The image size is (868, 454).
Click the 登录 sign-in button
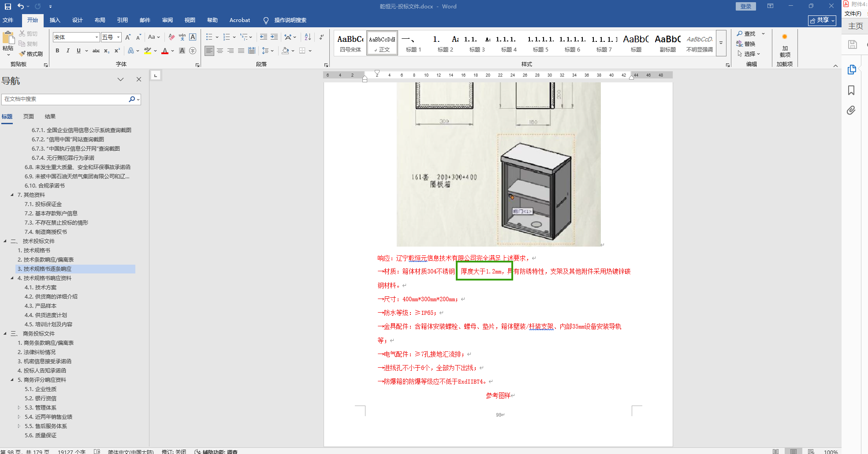click(745, 6)
